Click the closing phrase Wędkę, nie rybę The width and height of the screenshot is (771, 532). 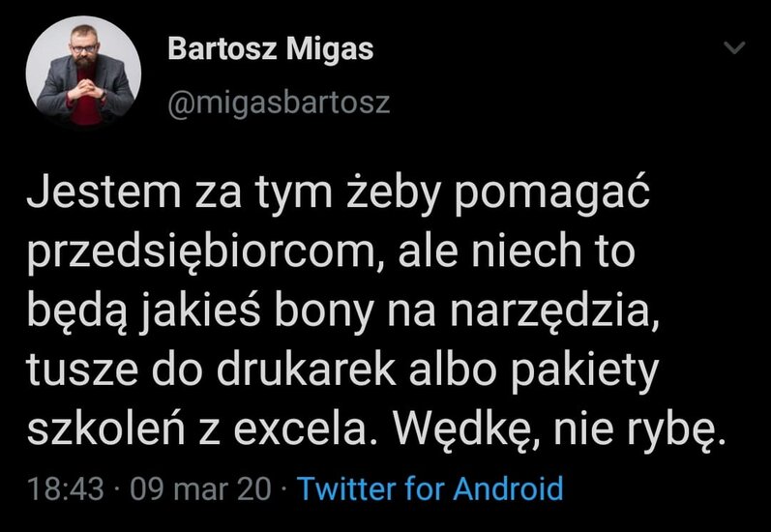(558, 429)
